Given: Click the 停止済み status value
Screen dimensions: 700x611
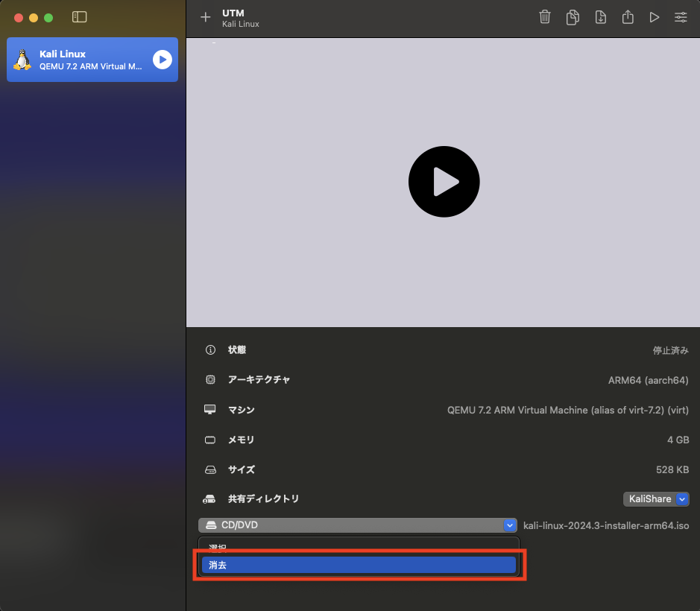Looking at the screenshot, I should [670, 350].
